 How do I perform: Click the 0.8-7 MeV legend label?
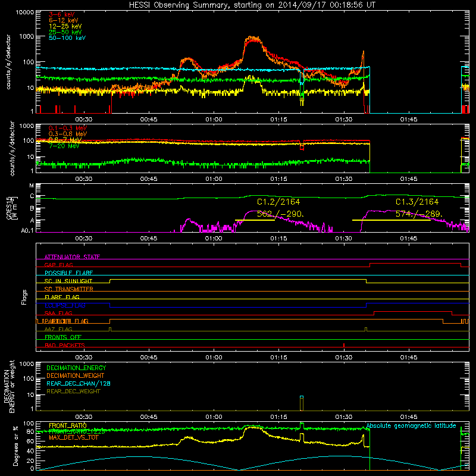(x=65, y=140)
